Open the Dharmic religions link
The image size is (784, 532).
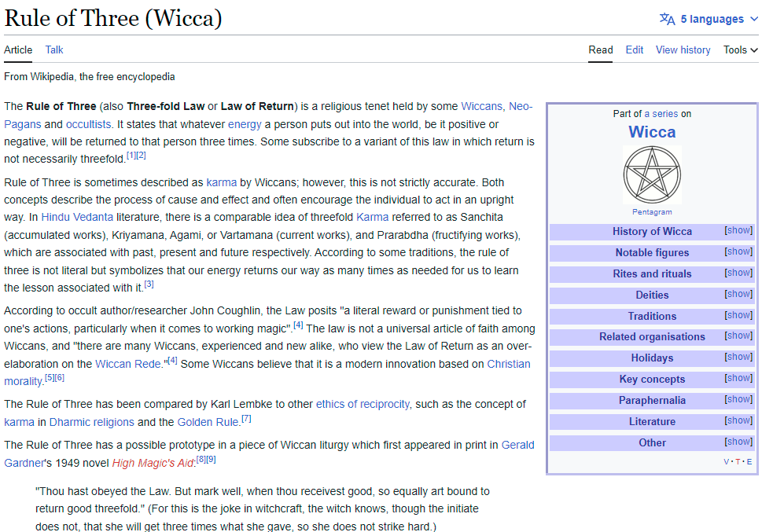tap(91, 422)
